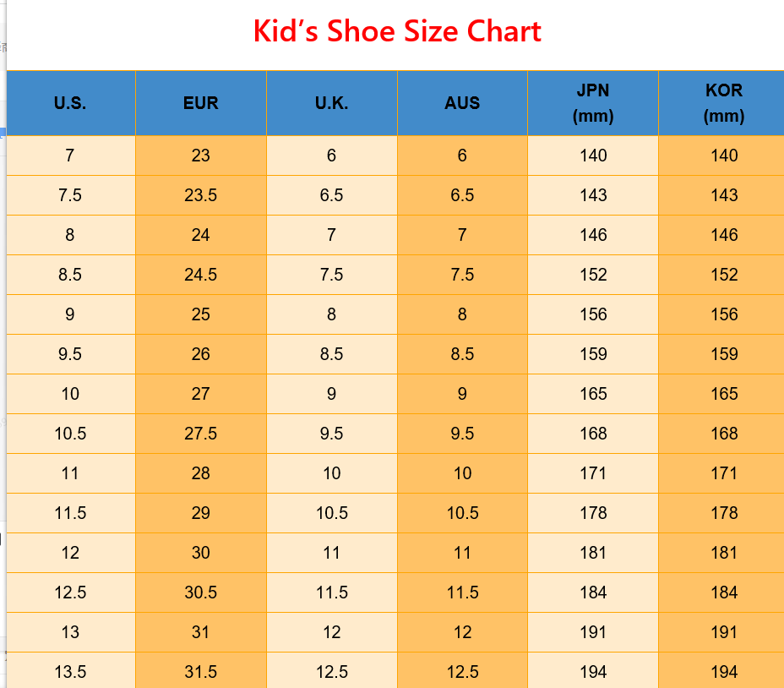
Task: Click the EUR cell showing 30.5
Action: pyautogui.click(x=200, y=592)
